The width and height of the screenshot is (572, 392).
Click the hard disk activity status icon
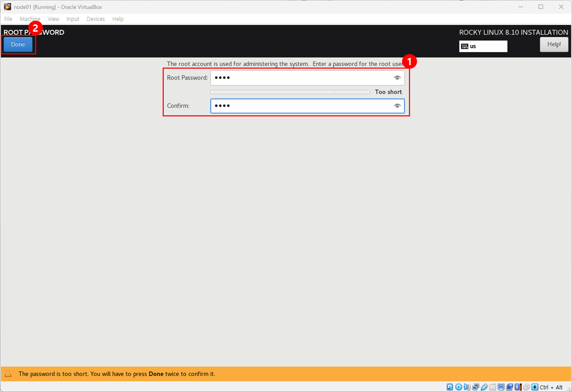coord(450,387)
